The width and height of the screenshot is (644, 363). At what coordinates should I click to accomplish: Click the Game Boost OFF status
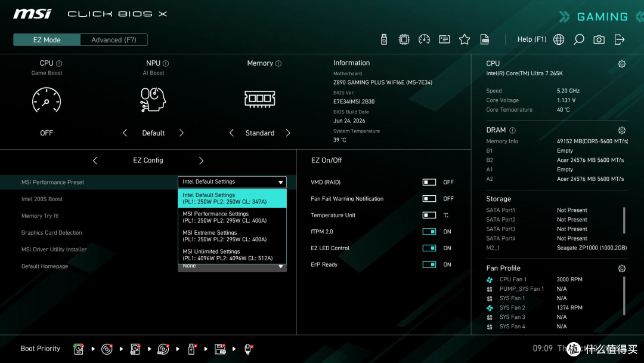pos(47,133)
